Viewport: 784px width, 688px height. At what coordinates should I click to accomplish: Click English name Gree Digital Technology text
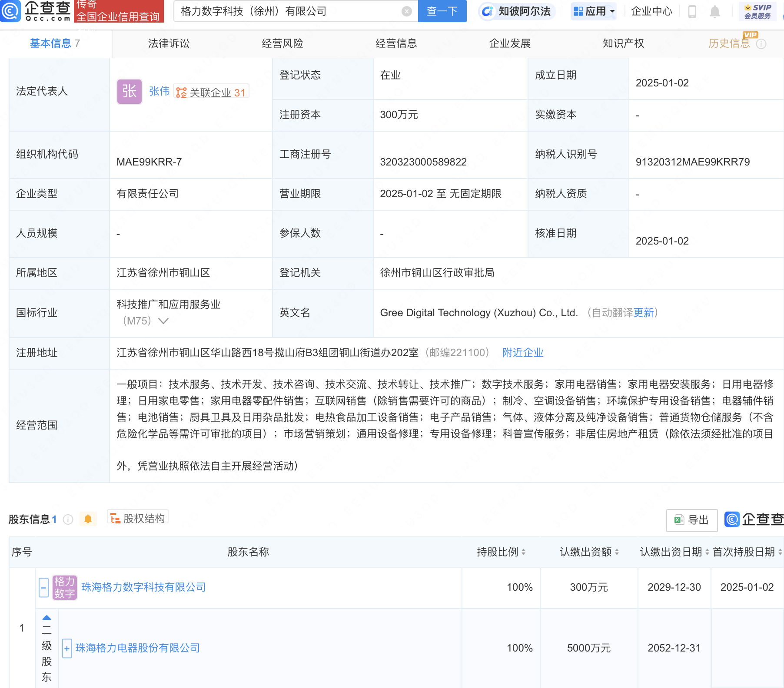pyautogui.click(x=479, y=313)
